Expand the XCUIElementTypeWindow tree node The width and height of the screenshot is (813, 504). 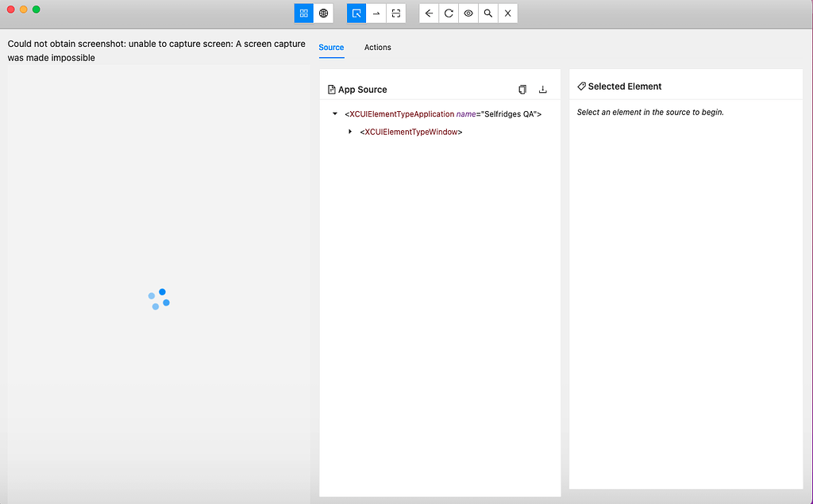350,131
